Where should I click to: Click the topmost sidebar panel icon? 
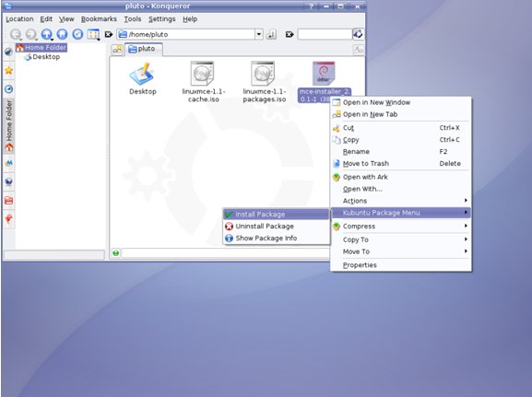pyautogui.click(x=8, y=52)
